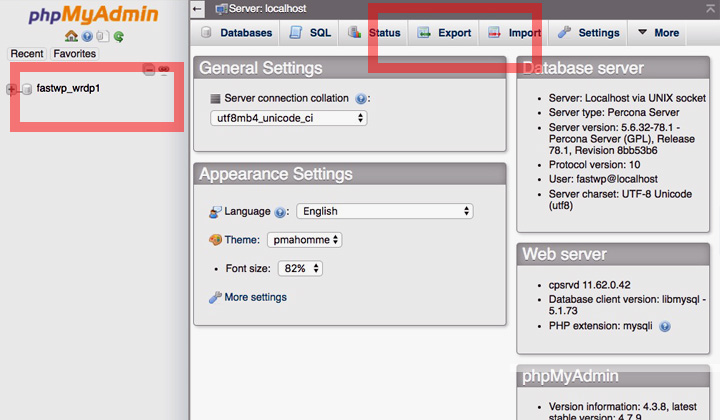Click the Appearance Settings panel header
720x420 pixels.
click(x=350, y=174)
